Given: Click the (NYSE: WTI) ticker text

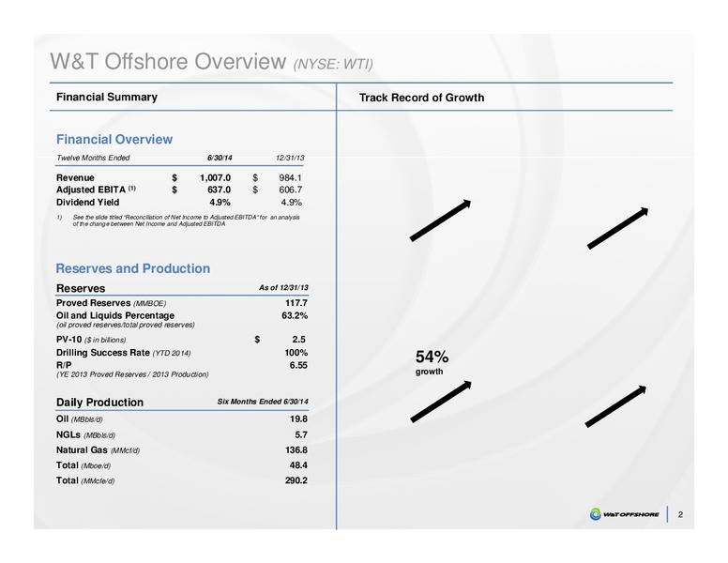Looking at the screenshot, I should pyautogui.click(x=333, y=64).
